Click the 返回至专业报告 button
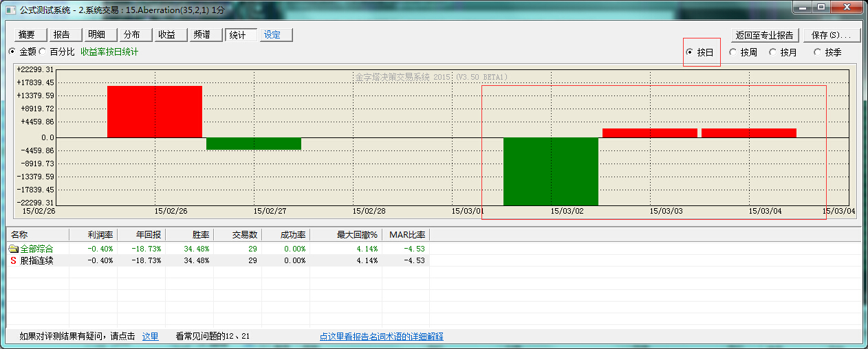Screen dimensions: 868x349 764,35
